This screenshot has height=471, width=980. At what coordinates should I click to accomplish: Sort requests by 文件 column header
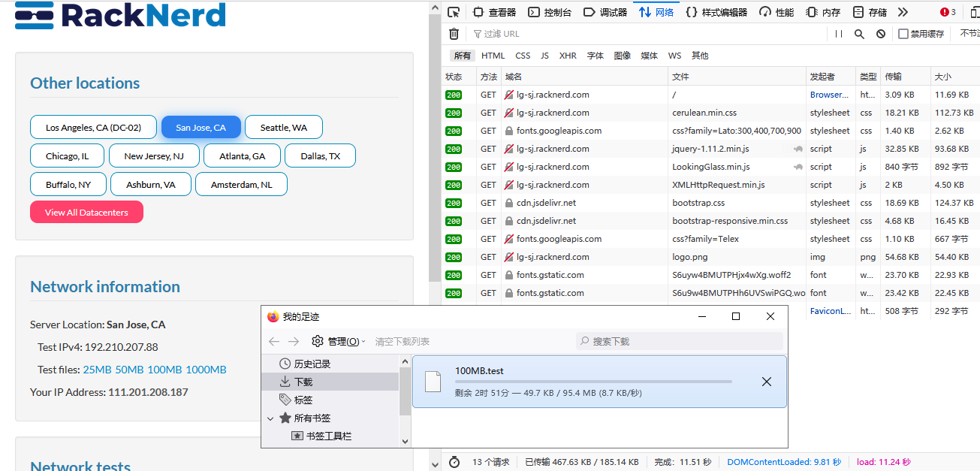point(737,77)
